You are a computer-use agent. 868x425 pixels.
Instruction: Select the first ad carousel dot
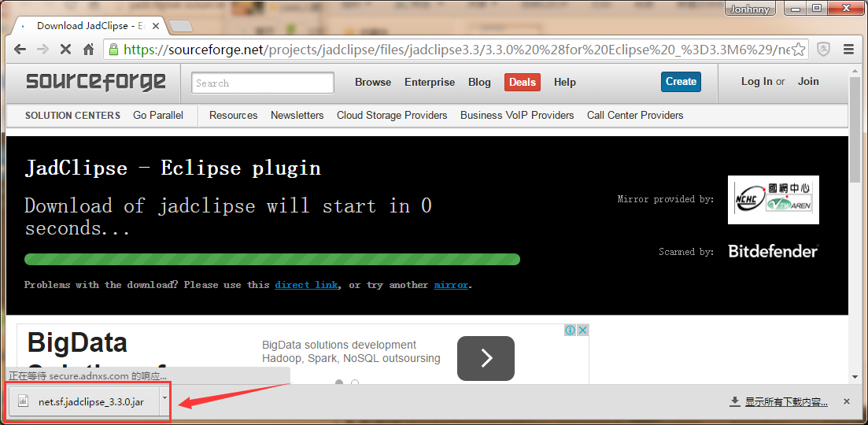tap(339, 382)
